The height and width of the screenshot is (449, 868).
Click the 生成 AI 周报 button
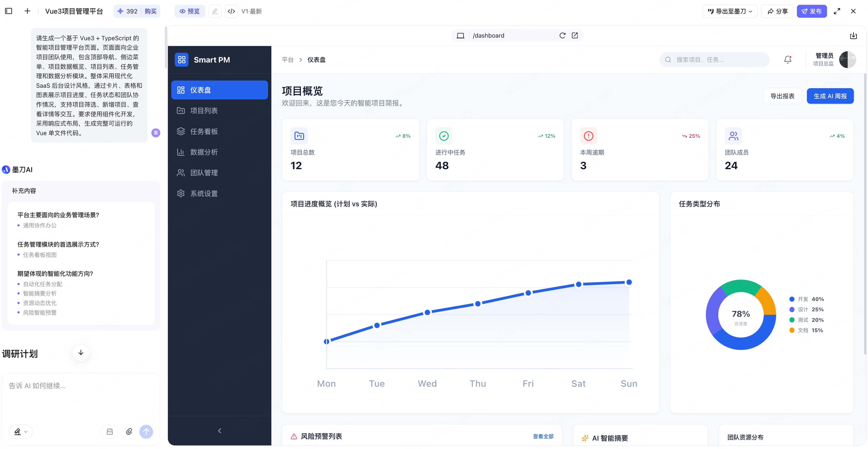[830, 96]
